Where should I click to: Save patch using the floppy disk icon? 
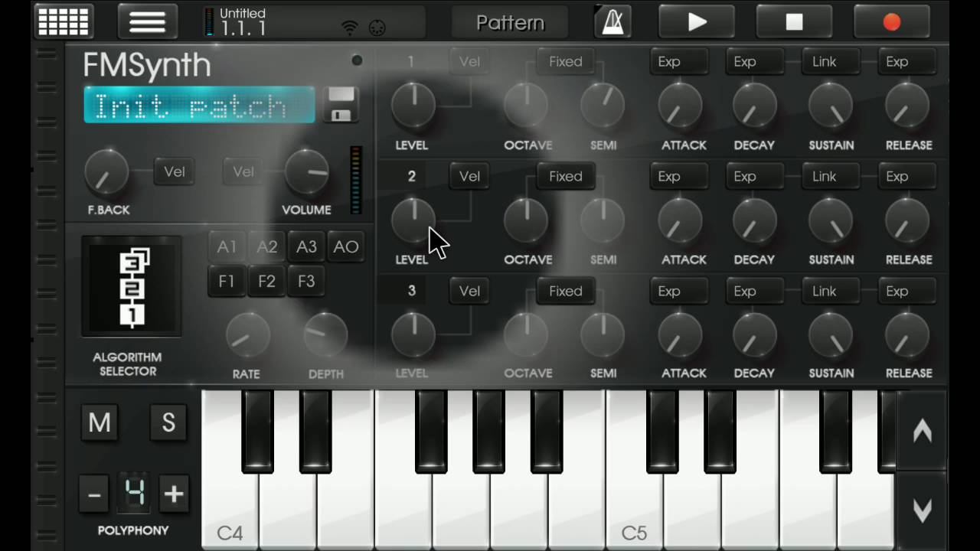pos(341,105)
